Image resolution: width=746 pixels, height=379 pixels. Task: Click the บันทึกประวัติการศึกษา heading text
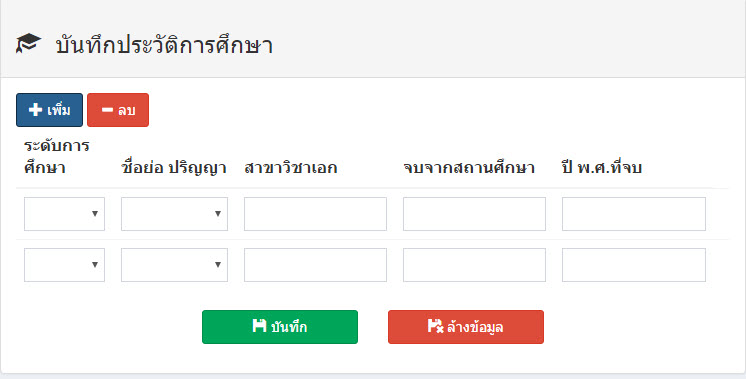click(164, 45)
